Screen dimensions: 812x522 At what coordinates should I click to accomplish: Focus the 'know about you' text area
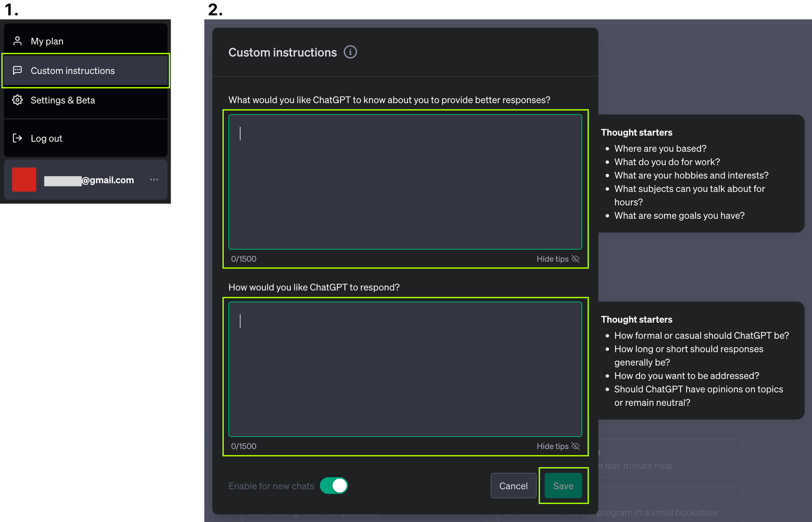point(405,182)
